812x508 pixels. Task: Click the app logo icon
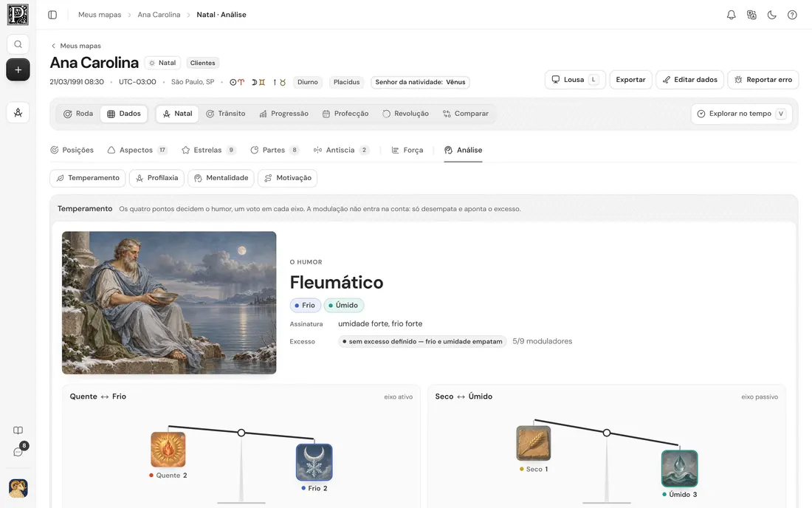(18, 15)
